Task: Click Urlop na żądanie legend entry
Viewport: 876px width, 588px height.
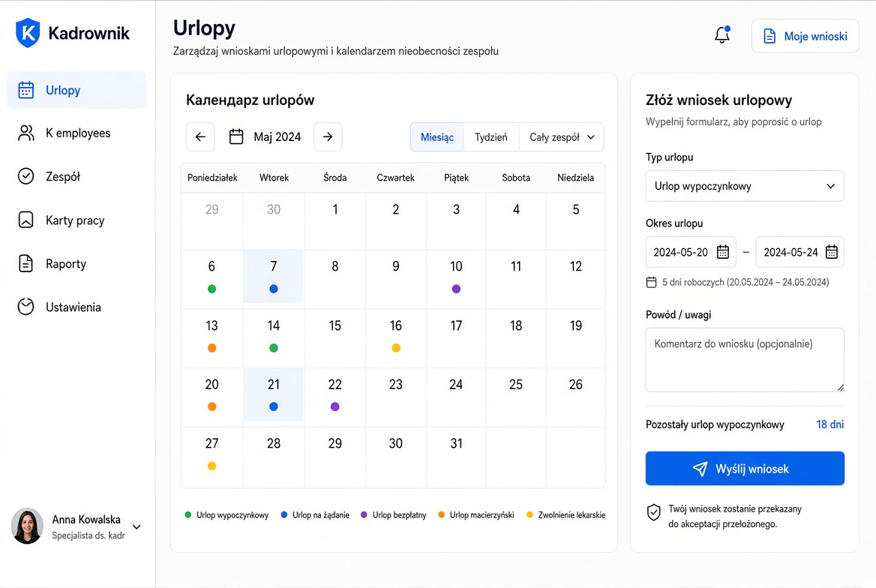Action: click(x=315, y=514)
